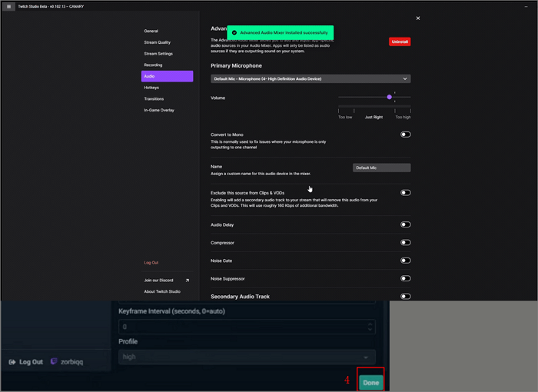Enable Exclude this source from Clips & VODs
This screenshot has width=538, height=392.
tap(405, 193)
